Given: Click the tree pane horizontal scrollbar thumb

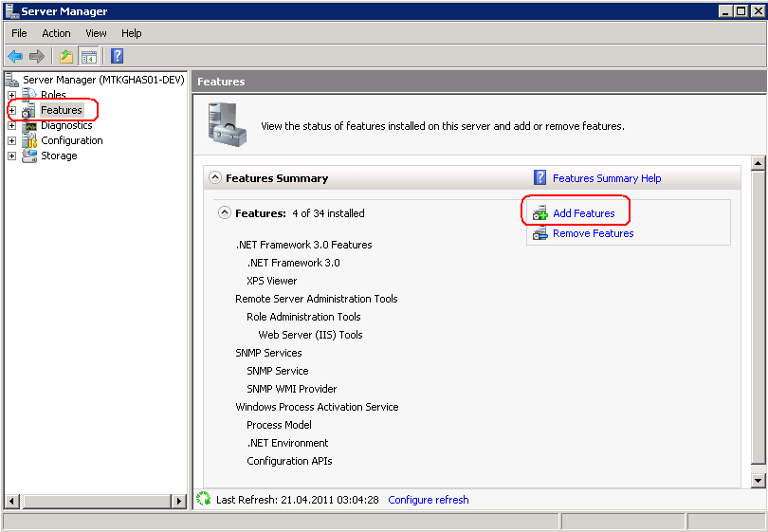Looking at the screenshot, I should (x=97, y=501).
